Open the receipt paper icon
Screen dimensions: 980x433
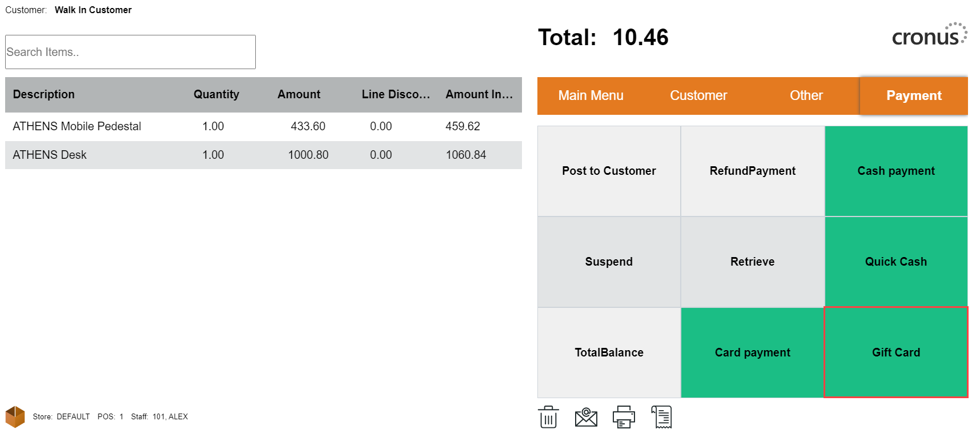(662, 417)
